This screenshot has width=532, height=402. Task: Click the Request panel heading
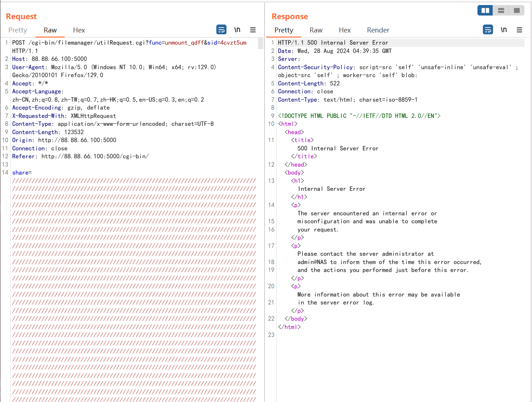[21, 16]
